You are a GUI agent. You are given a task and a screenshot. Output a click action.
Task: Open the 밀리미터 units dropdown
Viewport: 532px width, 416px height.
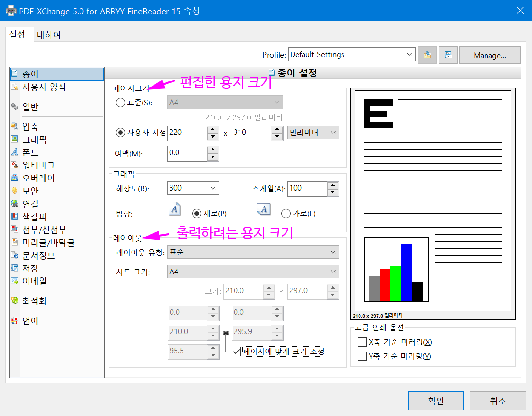[x=313, y=133]
